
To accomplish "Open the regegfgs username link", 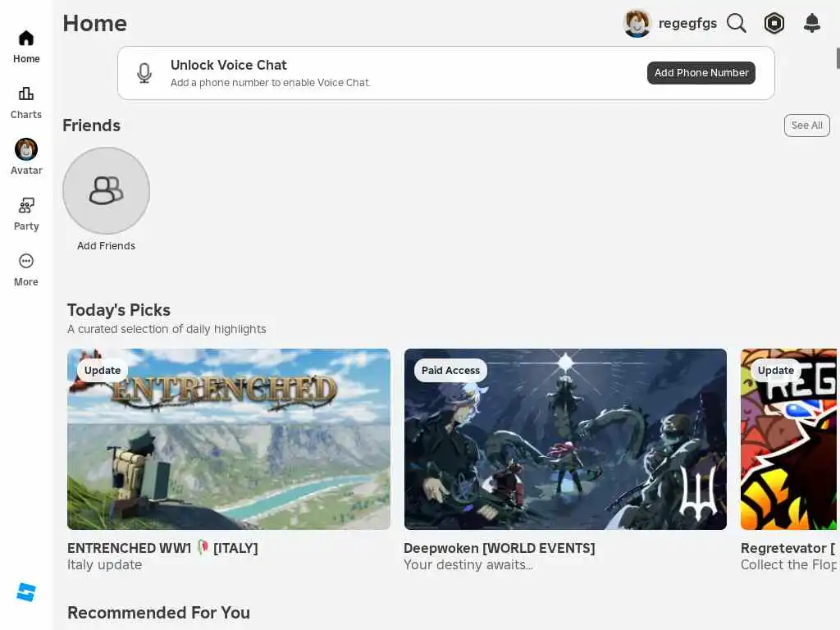I will (x=688, y=24).
